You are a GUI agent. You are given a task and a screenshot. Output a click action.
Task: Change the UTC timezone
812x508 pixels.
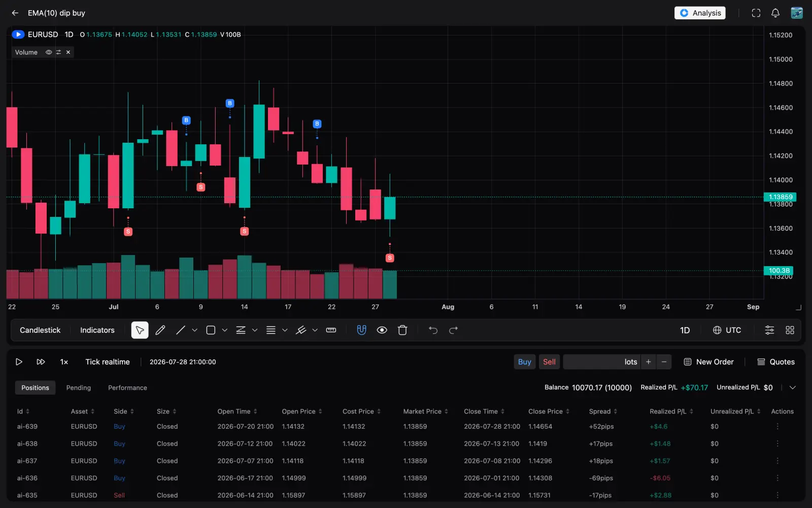[x=727, y=330]
